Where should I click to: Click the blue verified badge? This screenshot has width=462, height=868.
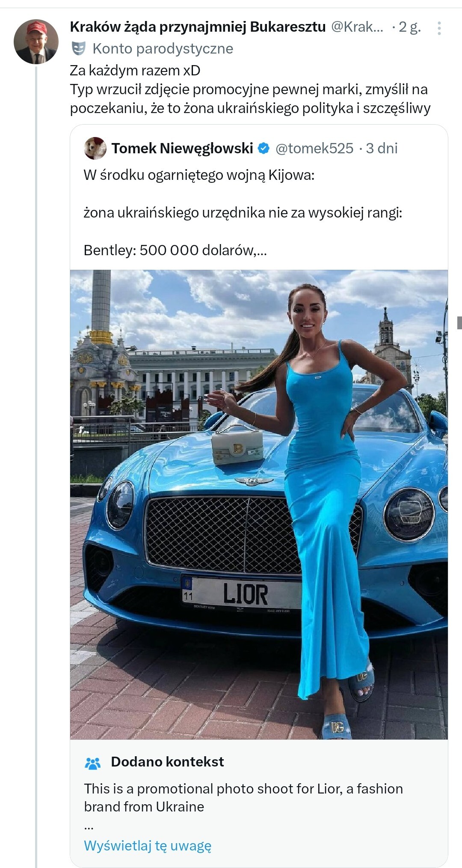[x=264, y=148]
